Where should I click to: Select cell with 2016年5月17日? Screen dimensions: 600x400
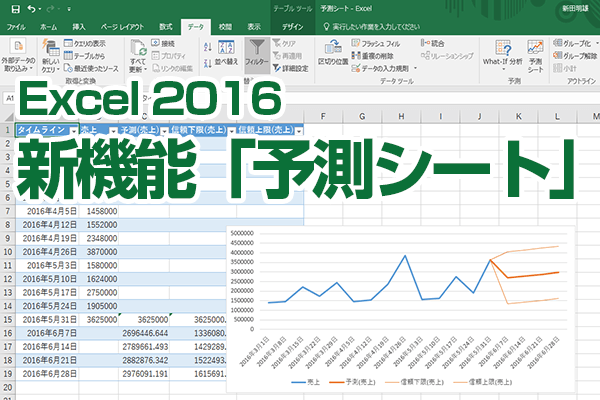click(x=47, y=292)
